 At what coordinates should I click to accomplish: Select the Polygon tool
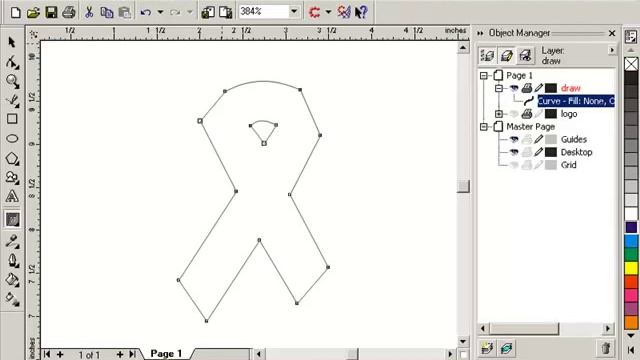click(12, 158)
